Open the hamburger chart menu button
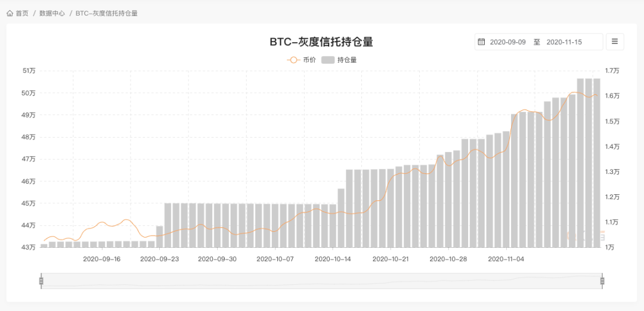The image size is (644, 311). pyautogui.click(x=615, y=42)
